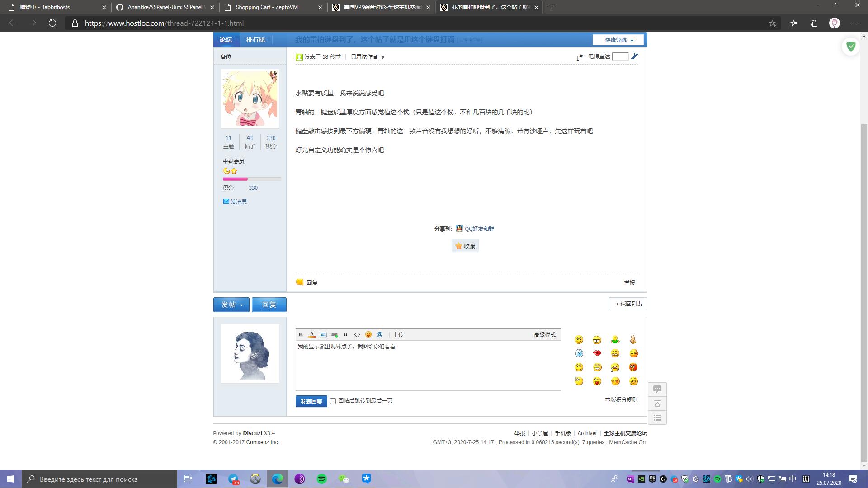Open the 发帖 dropdown button

pos(231,305)
